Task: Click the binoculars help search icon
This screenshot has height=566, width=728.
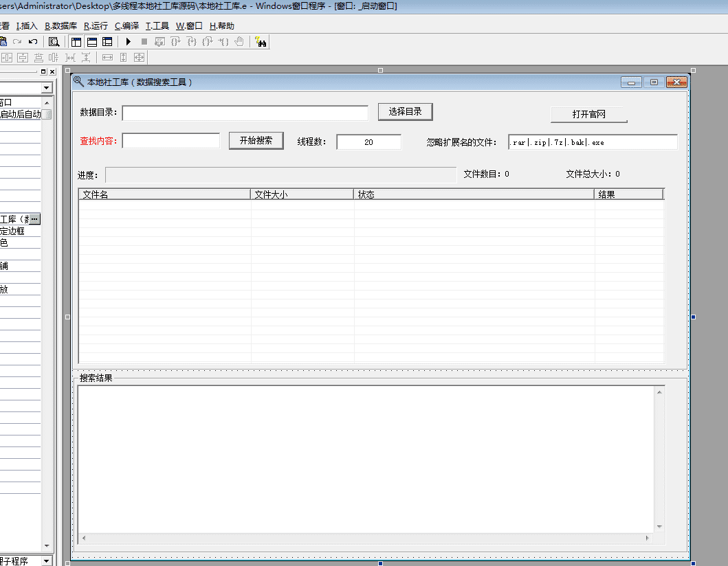Action: click(x=261, y=42)
